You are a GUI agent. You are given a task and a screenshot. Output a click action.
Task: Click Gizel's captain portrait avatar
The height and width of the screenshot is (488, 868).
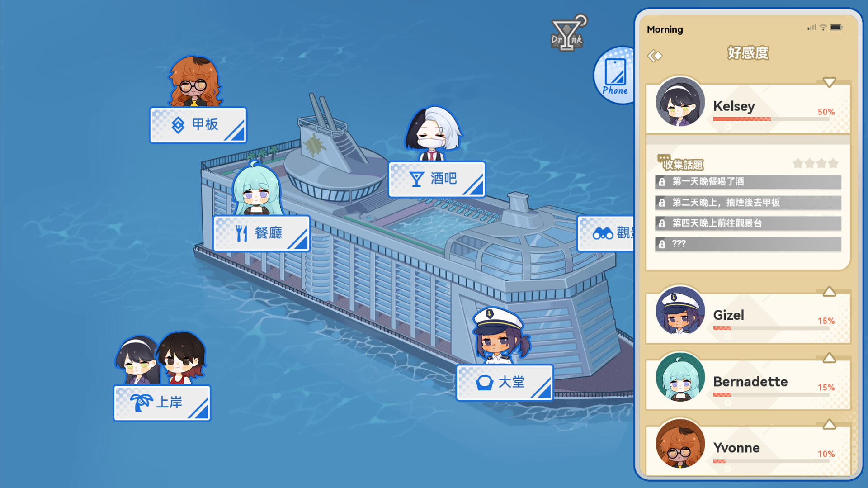680,311
